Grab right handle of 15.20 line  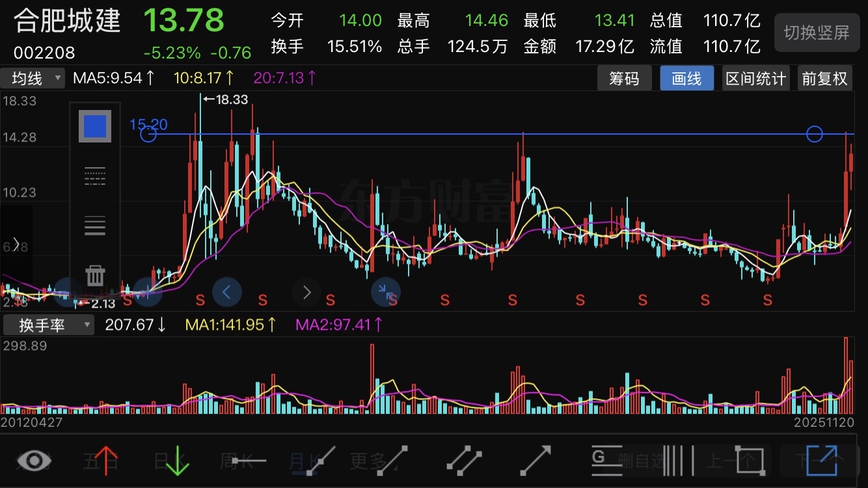pos(815,134)
